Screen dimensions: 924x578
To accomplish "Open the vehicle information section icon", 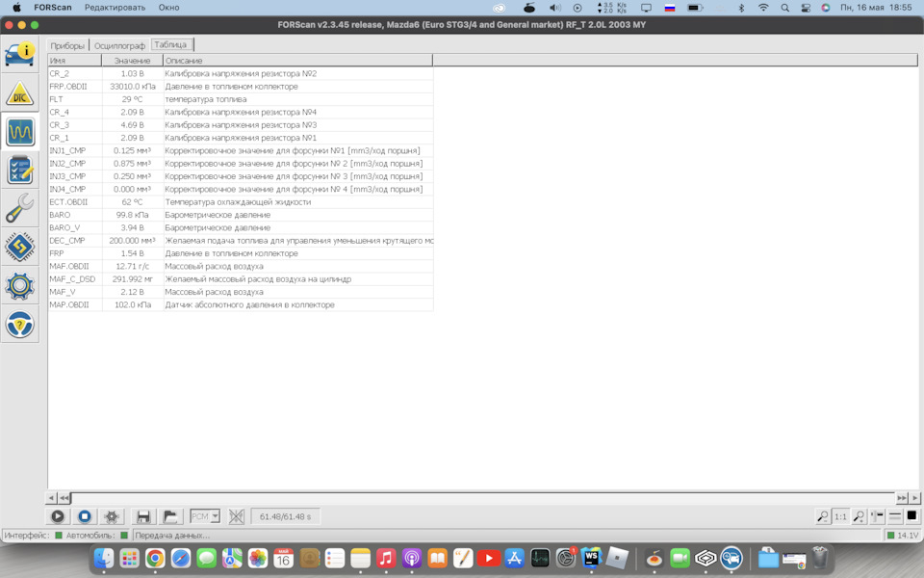I will point(20,55).
